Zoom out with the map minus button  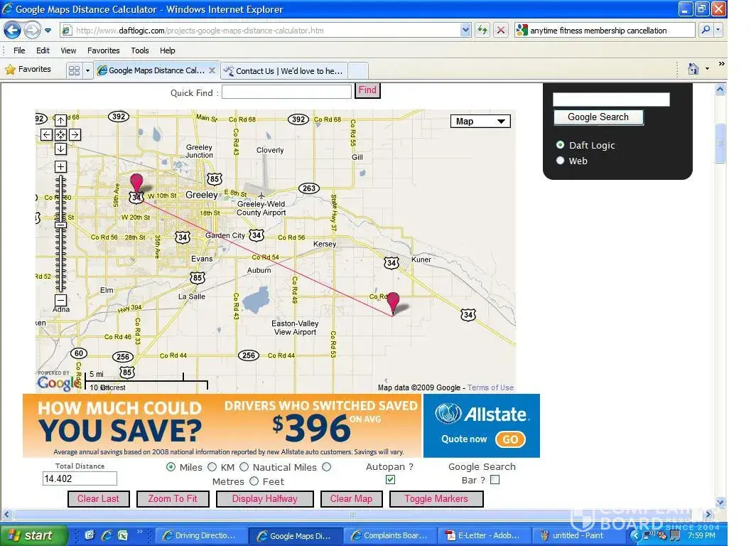(x=61, y=301)
